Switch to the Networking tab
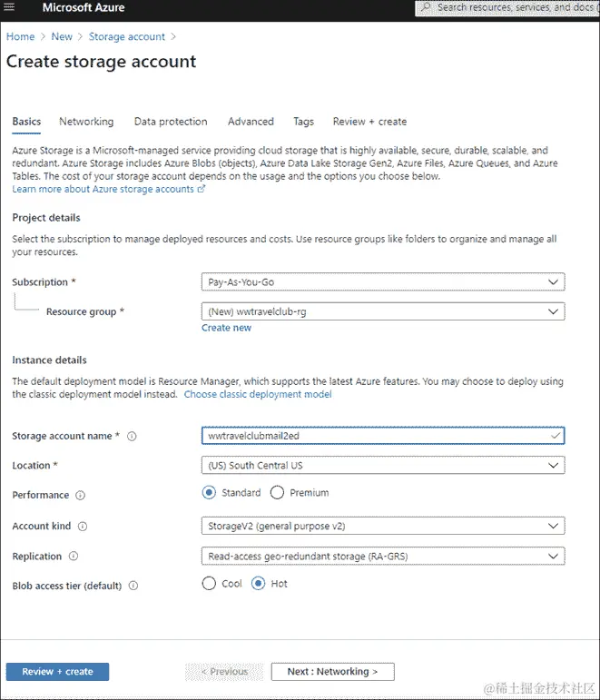 [86, 122]
